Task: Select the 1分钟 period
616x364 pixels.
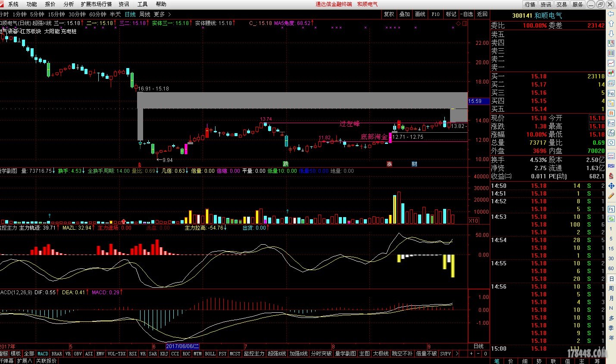Action: 19,14
